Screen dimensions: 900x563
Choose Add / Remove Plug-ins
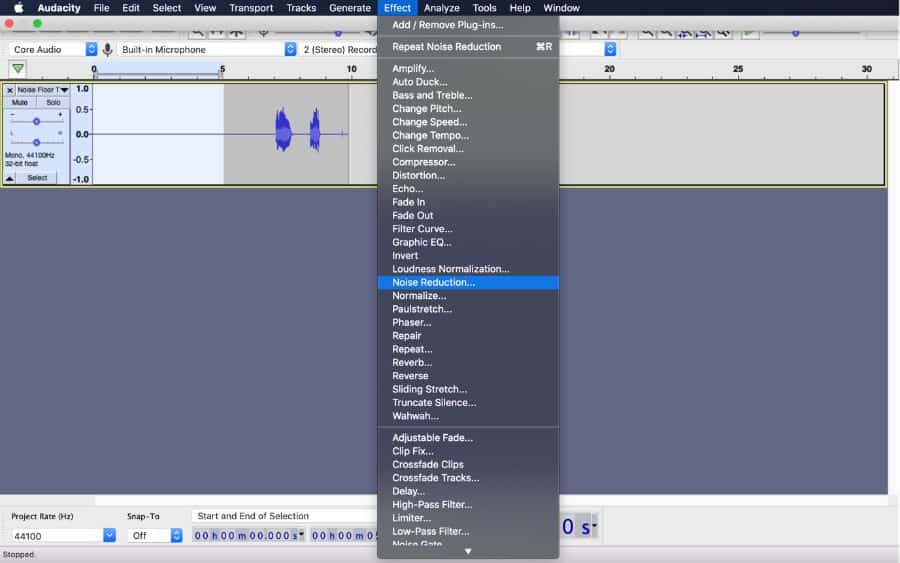click(x=468, y=25)
